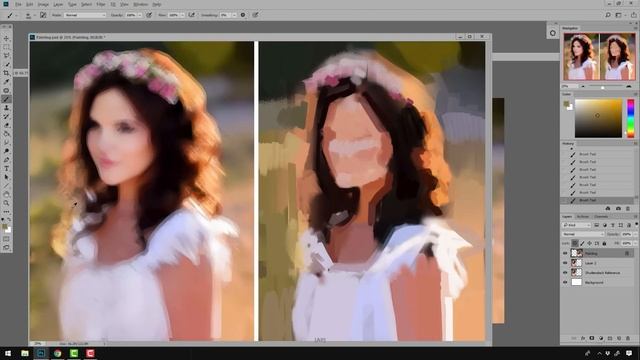
Task: Delete current history state
Action: click(x=628, y=209)
